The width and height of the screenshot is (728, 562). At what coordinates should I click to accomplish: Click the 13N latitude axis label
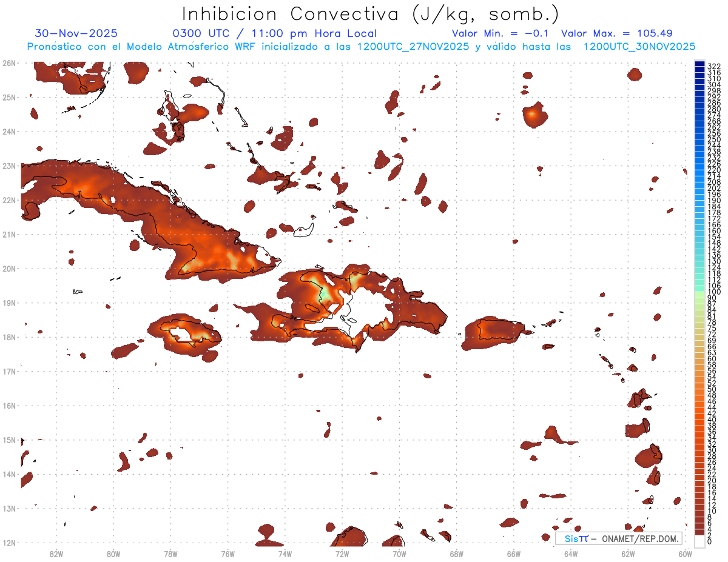coord(9,509)
